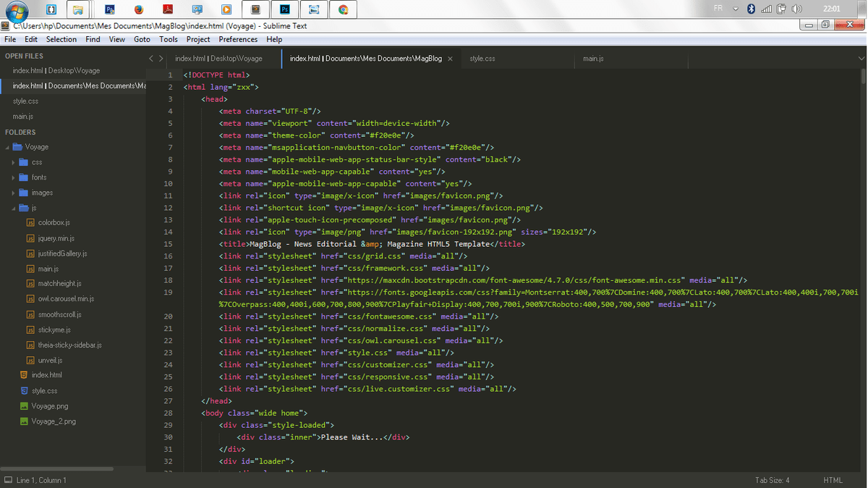Switch to the style.css tab
This screenshot has width=868, height=488.
pyautogui.click(x=482, y=59)
